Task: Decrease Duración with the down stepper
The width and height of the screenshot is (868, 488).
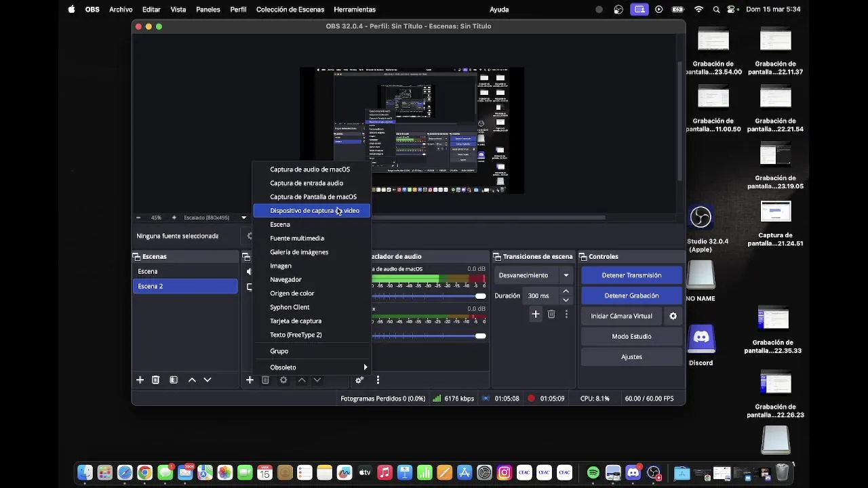Action: (x=566, y=300)
